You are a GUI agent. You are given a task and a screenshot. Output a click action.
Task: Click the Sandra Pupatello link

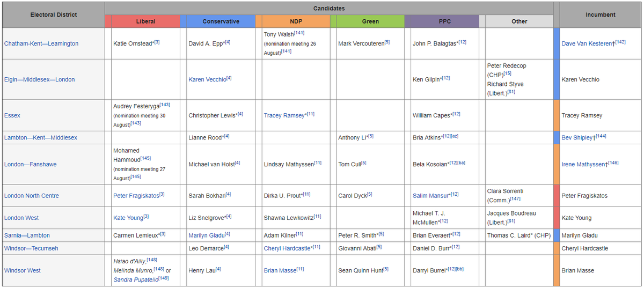coord(136,279)
